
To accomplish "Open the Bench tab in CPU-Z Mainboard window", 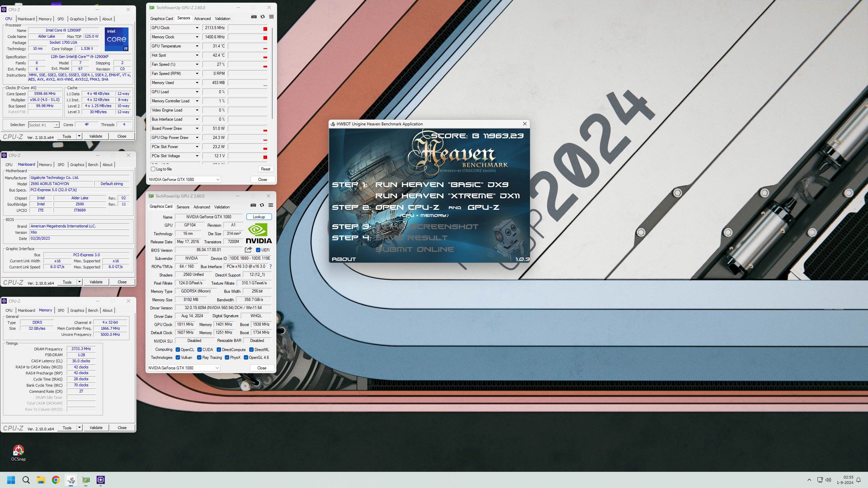I will 93,165.
